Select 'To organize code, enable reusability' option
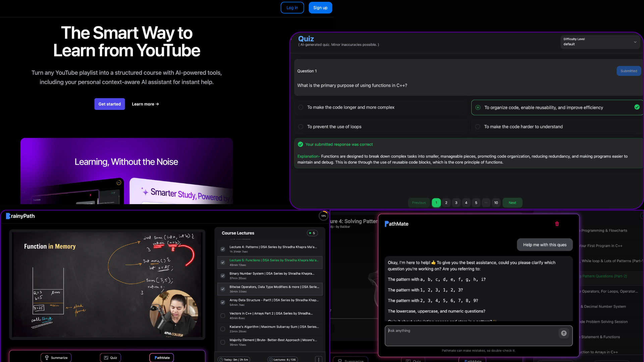This screenshot has width=644, height=362. click(557, 108)
